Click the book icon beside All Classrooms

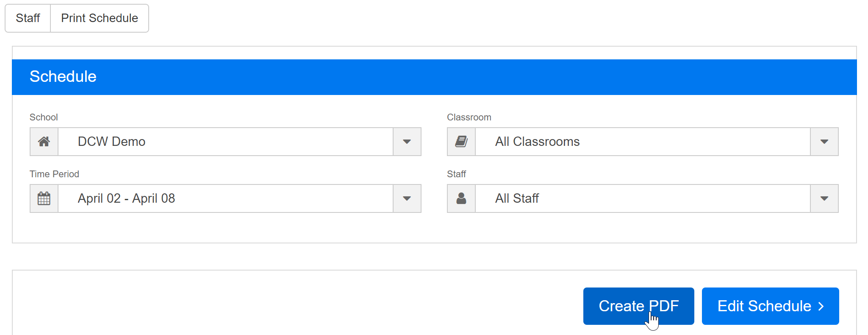click(461, 142)
